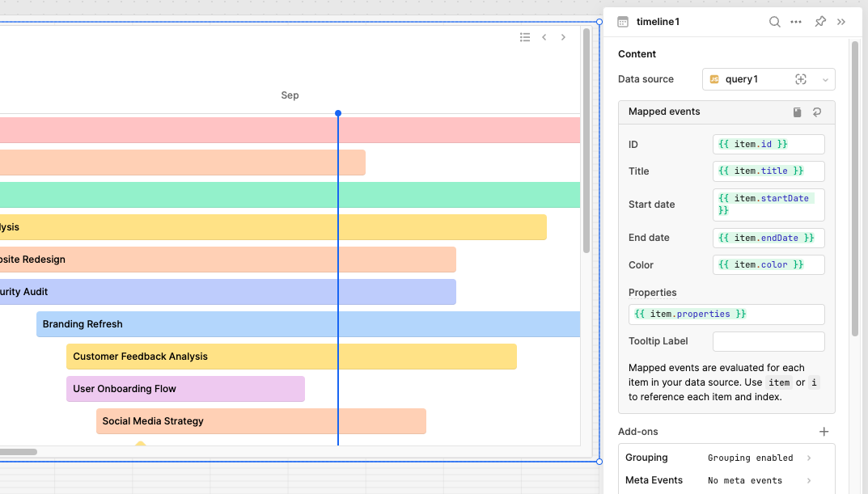The width and height of the screenshot is (868, 494).
Task: Click the target selector icon in Data source
Action: pyautogui.click(x=801, y=79)
